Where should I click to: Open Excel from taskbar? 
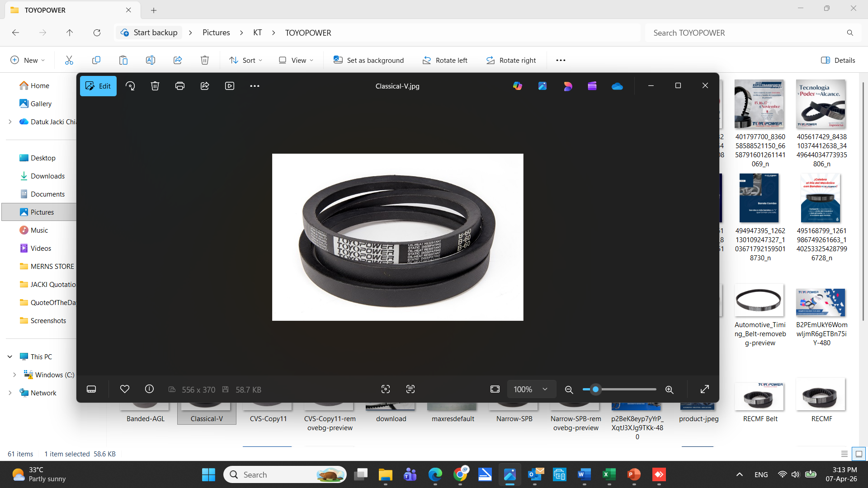[x=609, y=474]
